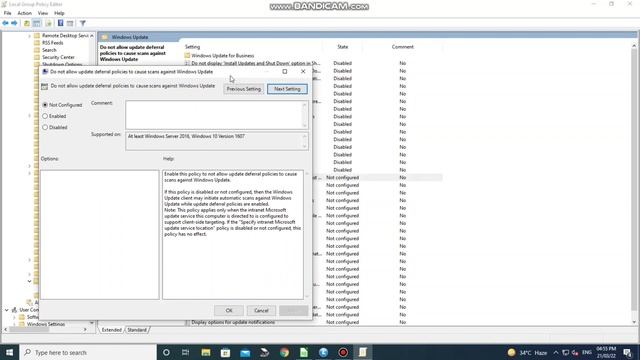Click the Next Setting button

[287, 89]
